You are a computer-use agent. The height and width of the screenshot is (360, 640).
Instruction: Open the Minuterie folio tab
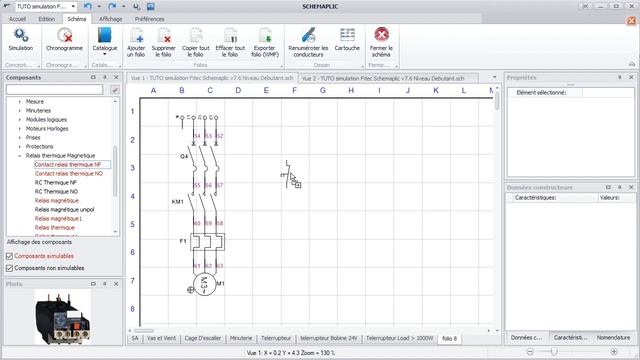click(241, 338)
